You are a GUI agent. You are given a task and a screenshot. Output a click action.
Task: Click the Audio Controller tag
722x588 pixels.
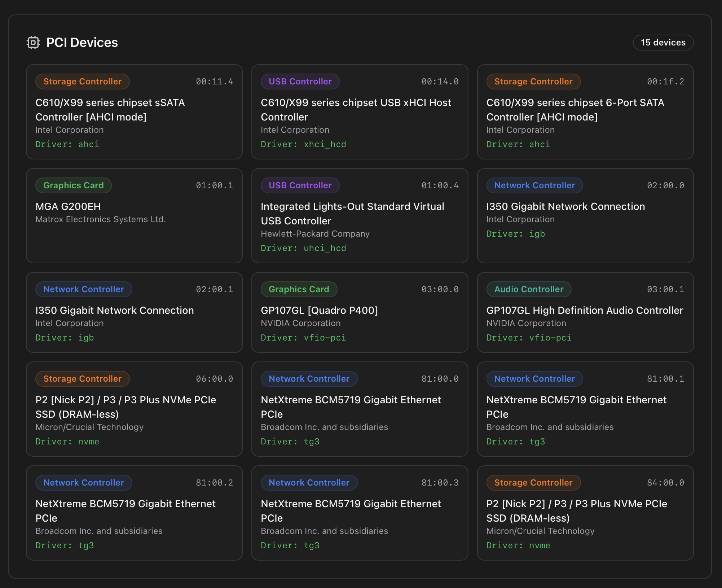point(529,289)
